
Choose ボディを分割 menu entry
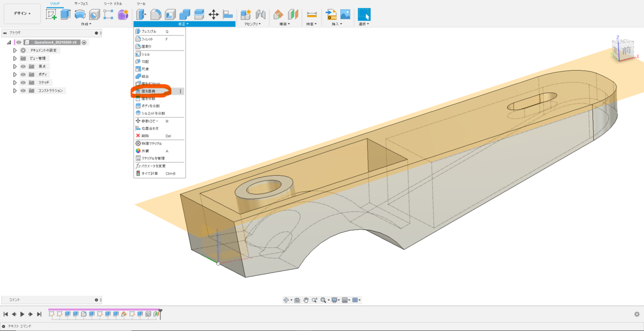(x=159, y=106)
